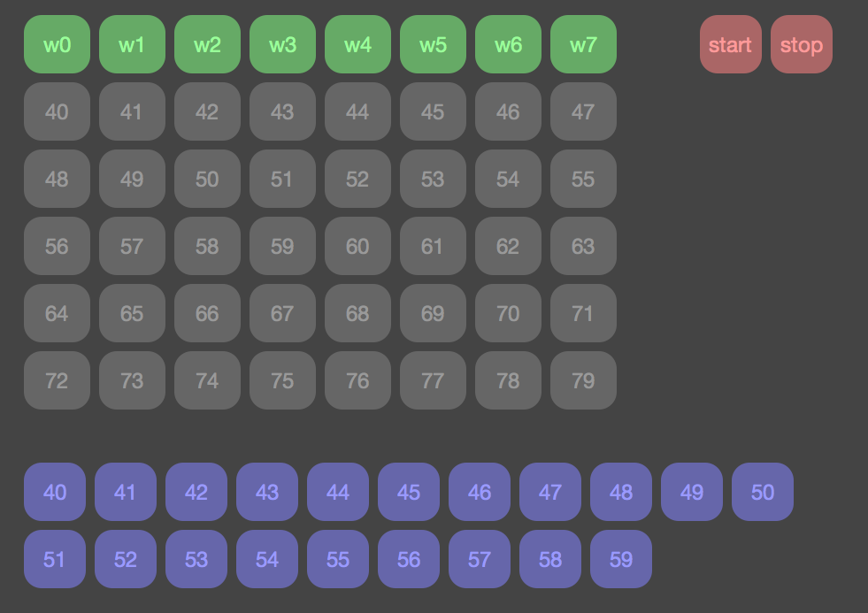Toggle the green w5 button
Viewport: 868px width, 613px height.
coord(433,44)
